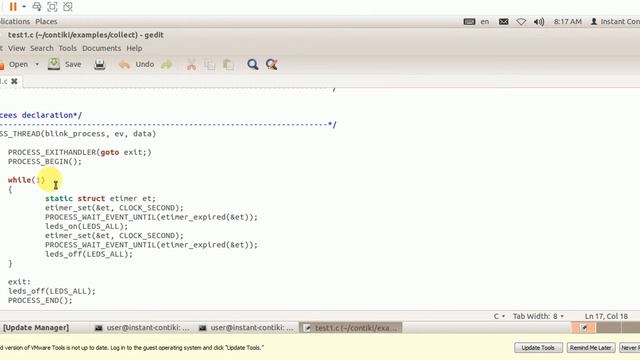Click the 'exit:' label line
This screenshot has height=360, width=640.
(x=19, y=282)
